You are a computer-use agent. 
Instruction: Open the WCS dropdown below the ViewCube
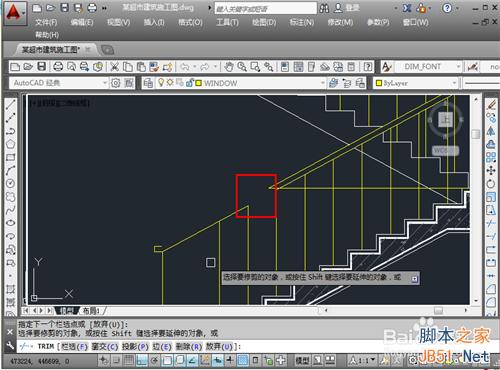tap(445, 151)
